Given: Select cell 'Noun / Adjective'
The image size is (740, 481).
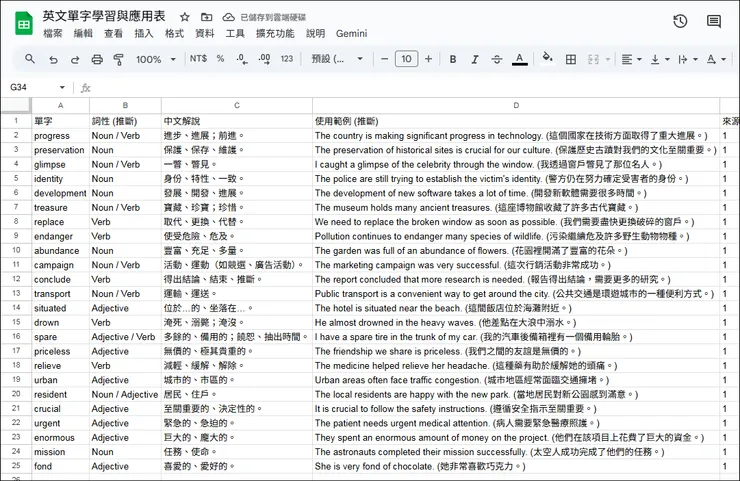Looking at the screenshot, I should click(x=125, y=394).
